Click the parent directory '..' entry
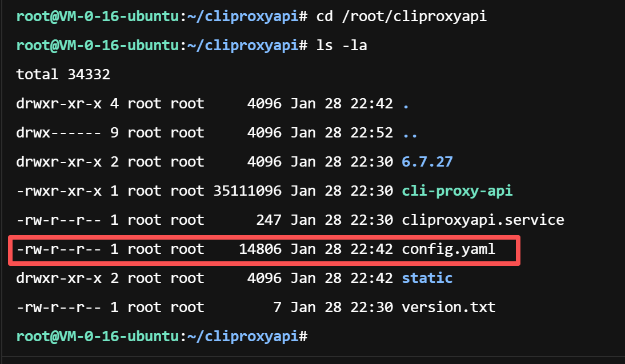Screen dimensions: 625x364 tap(410, 132)
